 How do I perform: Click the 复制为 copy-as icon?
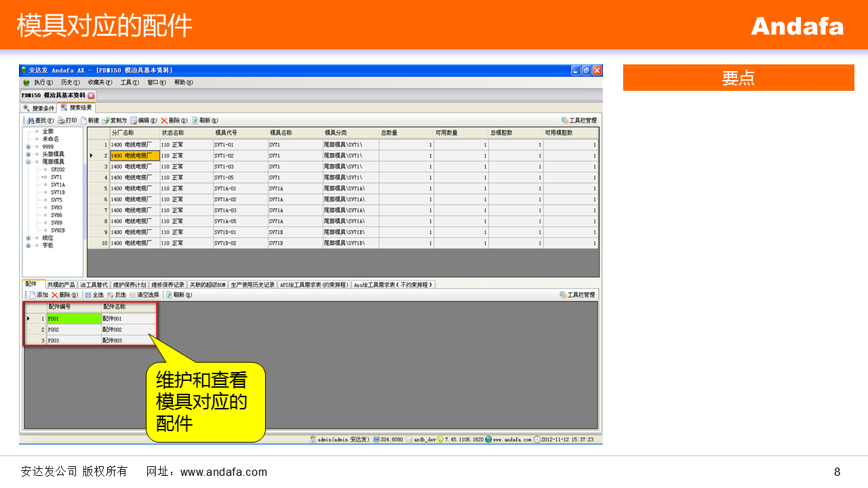(x=106, y=121)
